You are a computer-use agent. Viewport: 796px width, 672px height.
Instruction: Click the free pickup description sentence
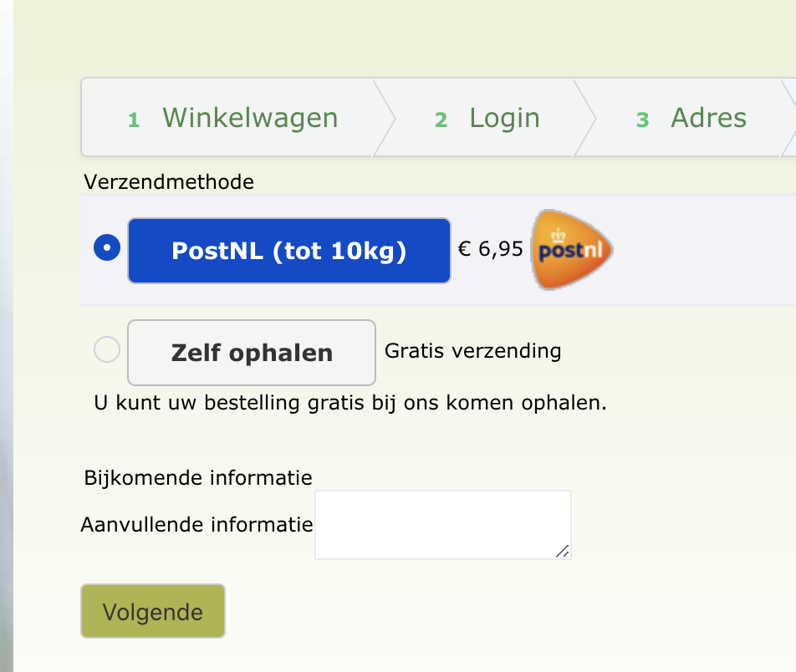click(350, 403)
